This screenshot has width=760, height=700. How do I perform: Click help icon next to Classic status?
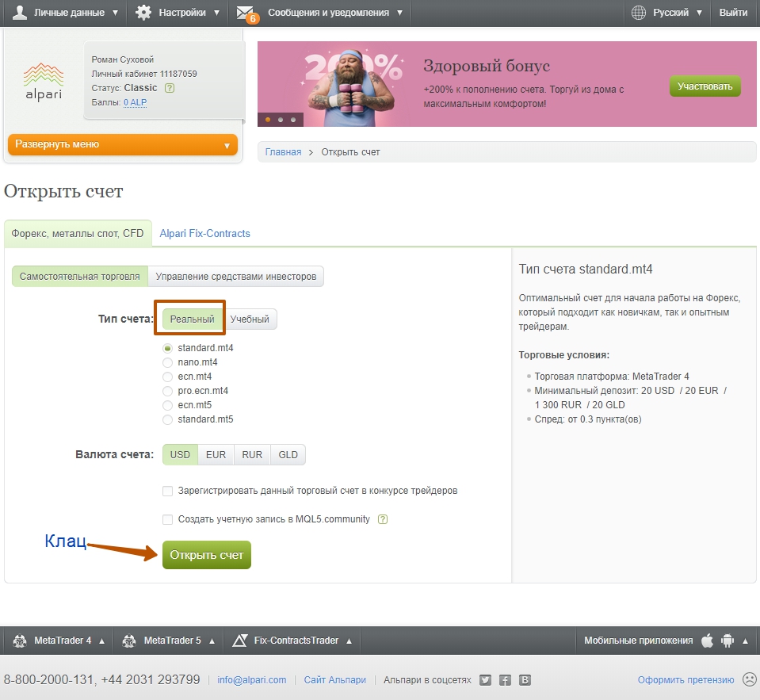coord(170,88)
